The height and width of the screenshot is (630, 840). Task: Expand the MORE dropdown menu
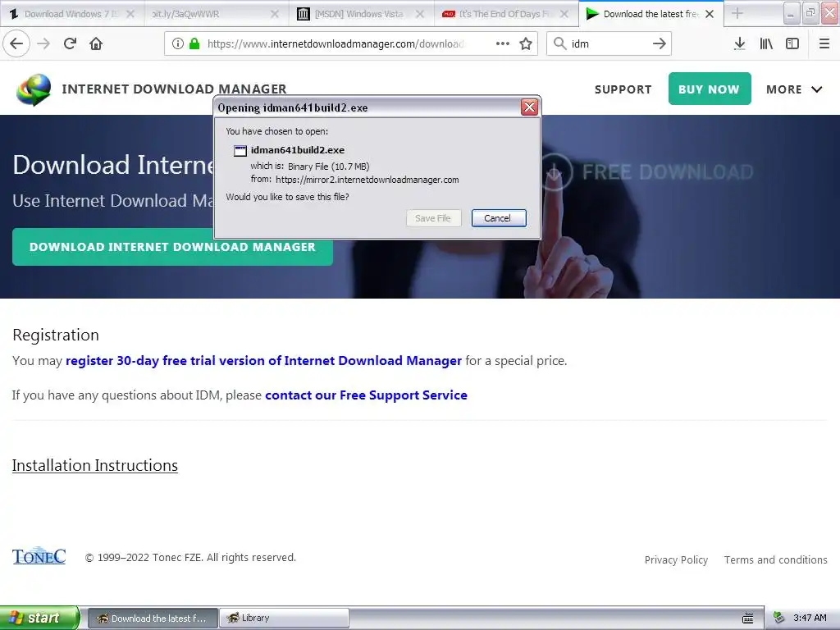[x=794, y=89]
